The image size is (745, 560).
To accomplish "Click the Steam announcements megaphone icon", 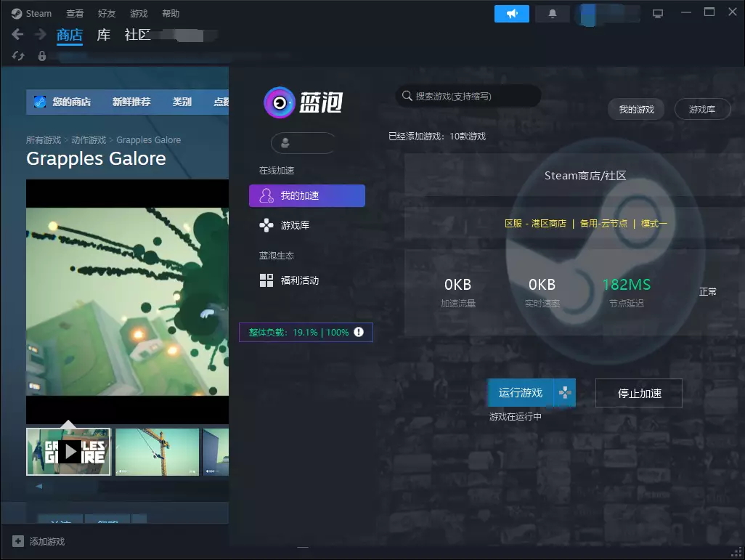I will 512,14.
